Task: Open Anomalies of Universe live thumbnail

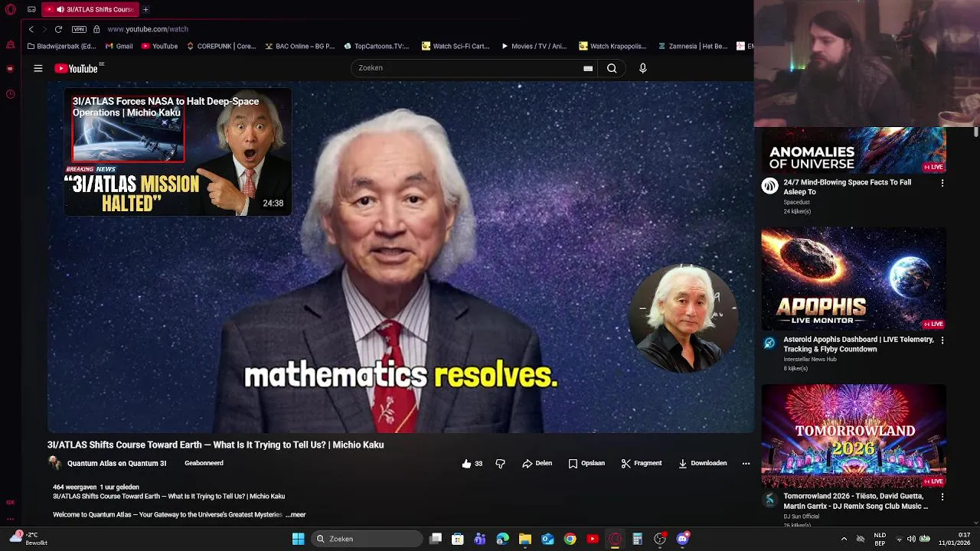Action: (x=854, y=151)
